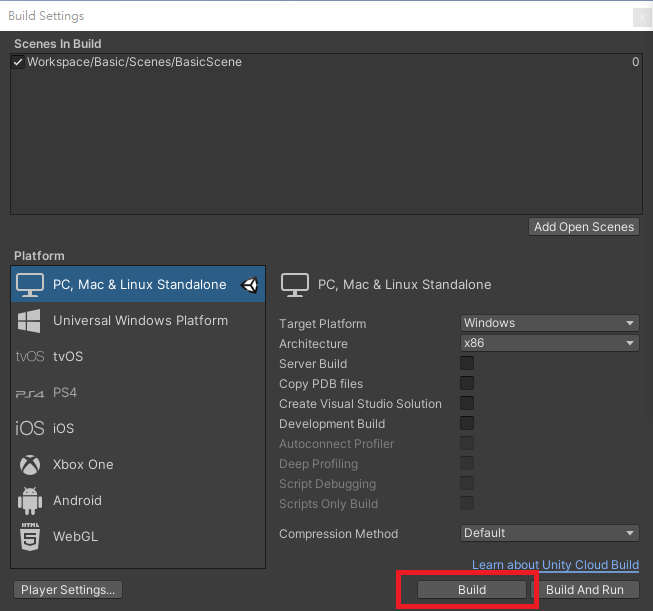The height and width of the screenshot is (611, 653).
Task: Toggle the Script Debugging checkbox
Action: (467, 483)
